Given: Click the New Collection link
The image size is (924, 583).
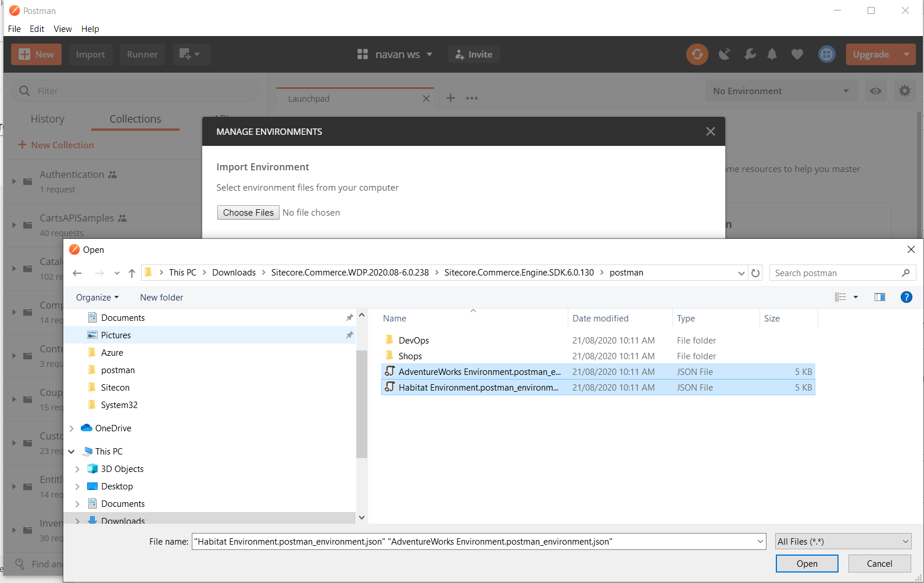Looking at the screenshot, I should [x=56, y=145].
